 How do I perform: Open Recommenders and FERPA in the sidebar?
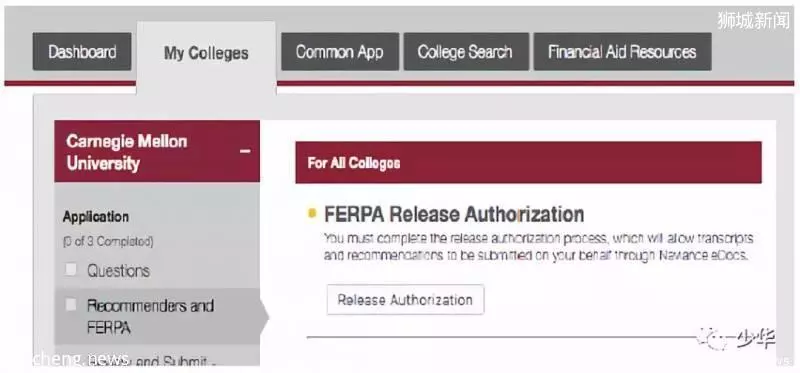pos(150,316)
